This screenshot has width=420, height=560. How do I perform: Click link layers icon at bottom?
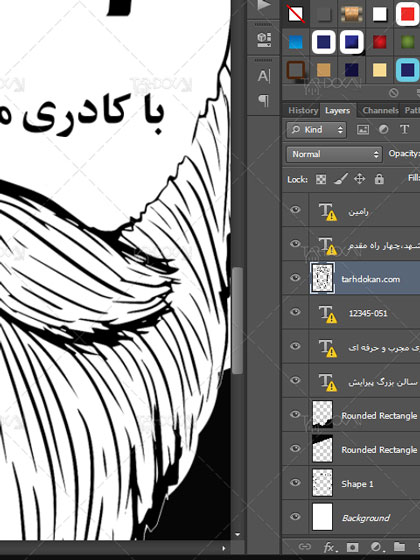[305, 547]
